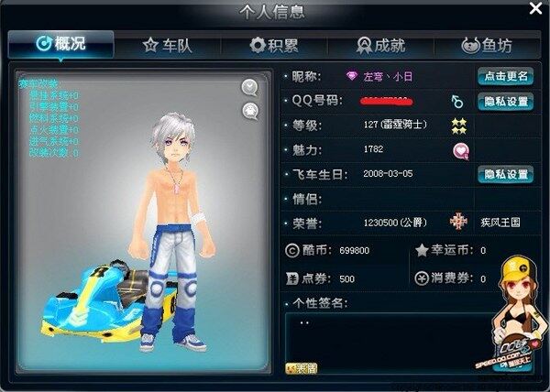550x392 pixels.
Task: Click the upper round bubble icon in avatar panel
Action: [x=249, y=87]
